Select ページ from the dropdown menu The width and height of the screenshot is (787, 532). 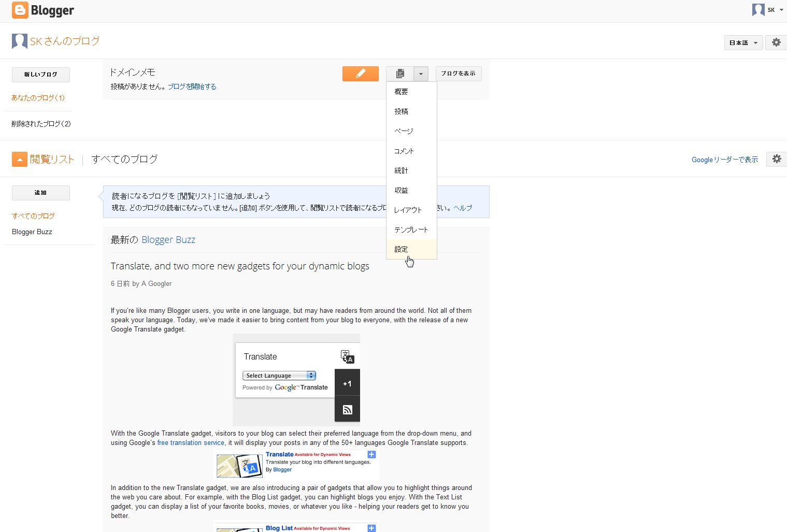coord(411,131)
